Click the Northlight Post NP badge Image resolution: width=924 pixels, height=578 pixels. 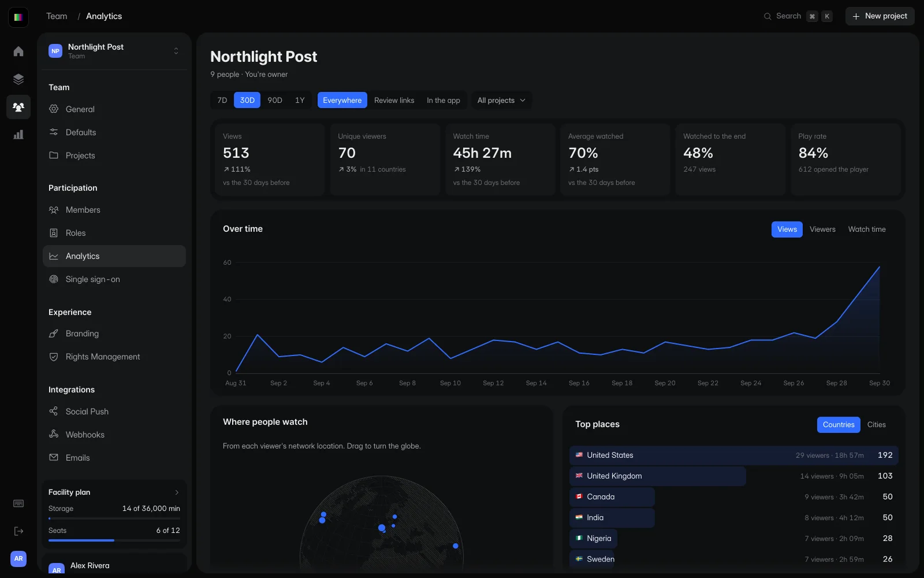(55, 51)
